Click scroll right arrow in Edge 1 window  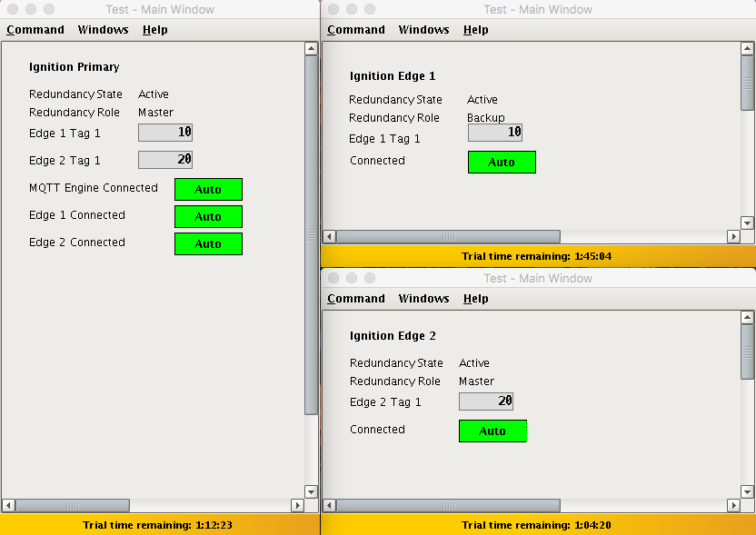pyautogui.click(x=733, y=237)
